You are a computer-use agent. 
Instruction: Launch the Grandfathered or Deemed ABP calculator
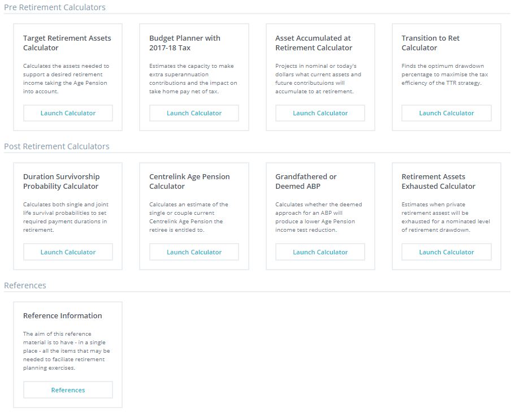[320, 252]
